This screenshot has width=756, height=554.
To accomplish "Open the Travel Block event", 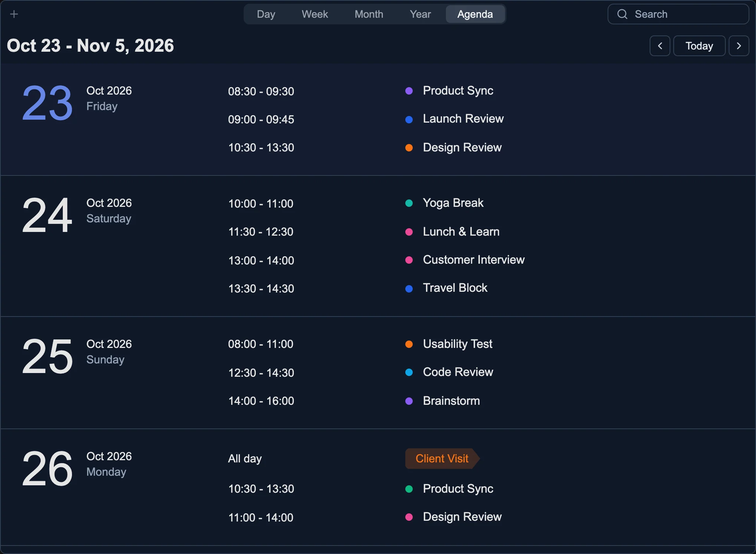I will tap(455, 288).
